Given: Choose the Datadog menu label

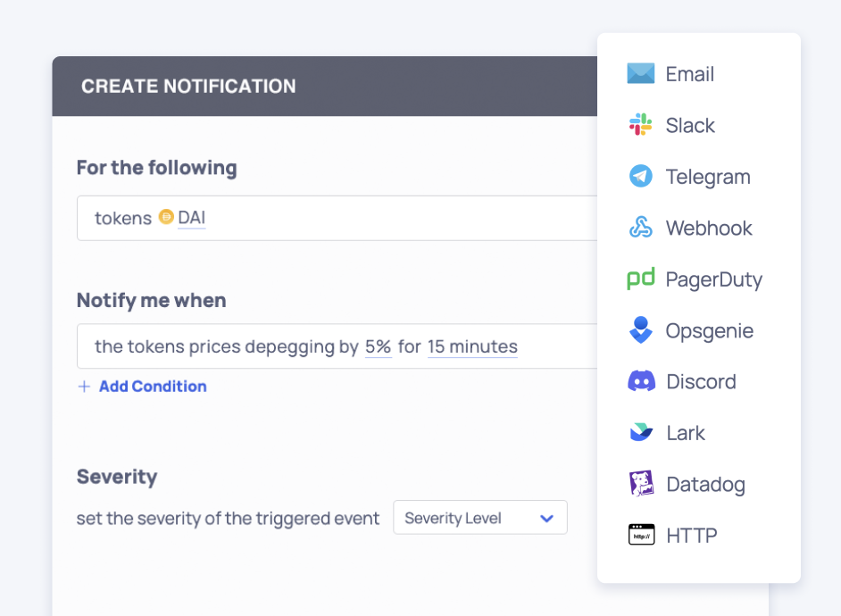Looking at the screenshot, I should 705,484.
